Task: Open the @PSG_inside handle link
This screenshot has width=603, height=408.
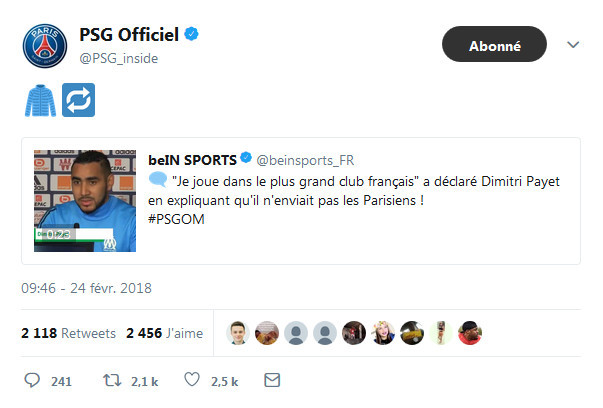Action: [118, 58]
